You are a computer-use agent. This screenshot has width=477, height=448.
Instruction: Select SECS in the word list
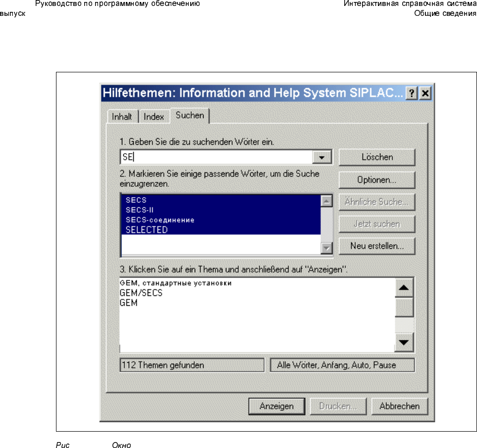click(221, 200)
